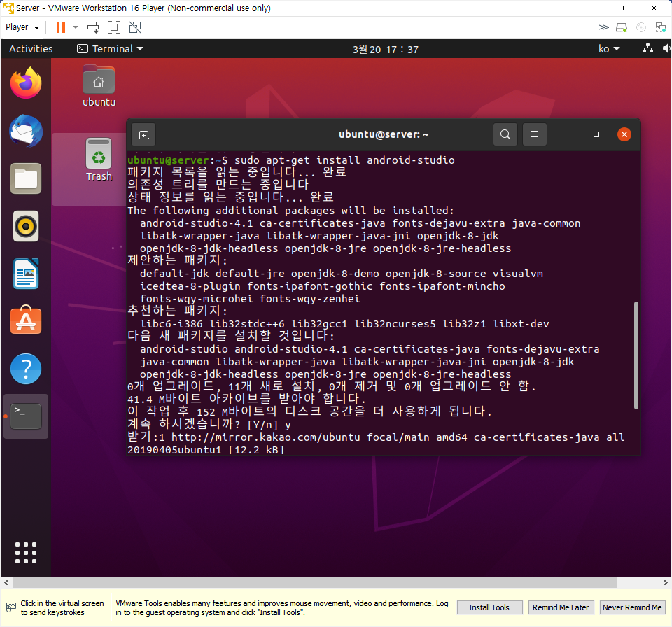This screenshot has width=672, height=627.
Task: Open Firefox from the Ubuntu dock
Action: pos(26,83)
